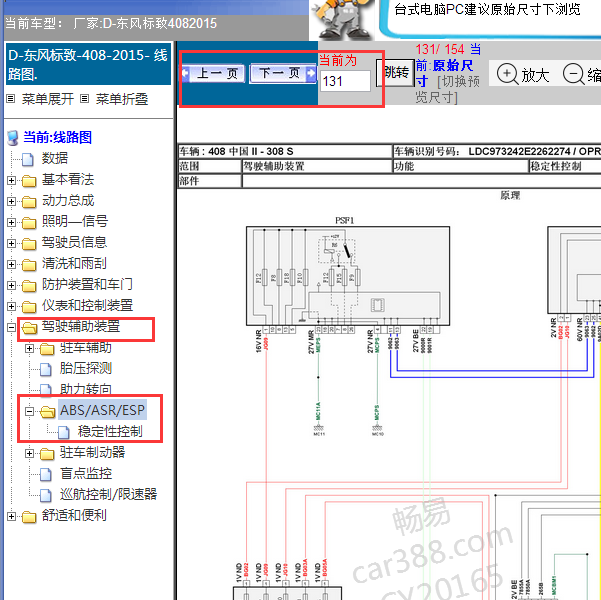This screenshot has height=600, width=601.
Task: Open the 胎压探测 diagram
Action: pyautogui.click(x=85, y=368)
